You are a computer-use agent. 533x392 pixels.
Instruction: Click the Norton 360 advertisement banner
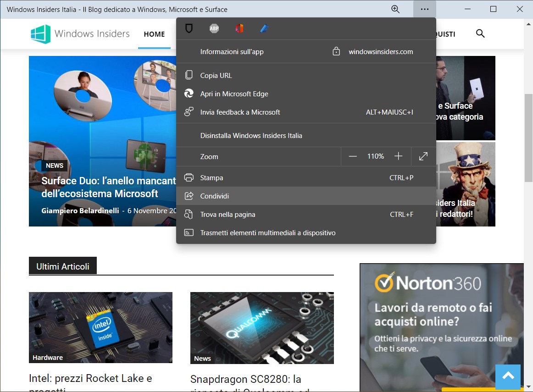click(x=442, y=327)
